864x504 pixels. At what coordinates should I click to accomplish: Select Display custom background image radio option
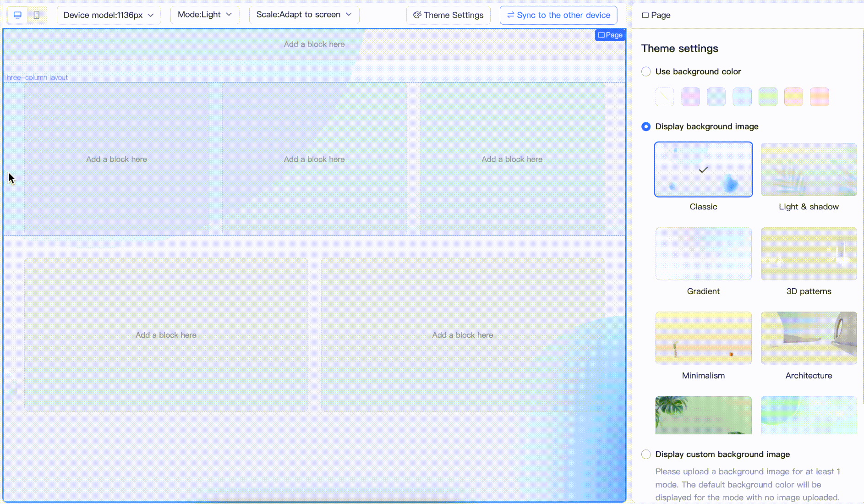click(646, 454)
